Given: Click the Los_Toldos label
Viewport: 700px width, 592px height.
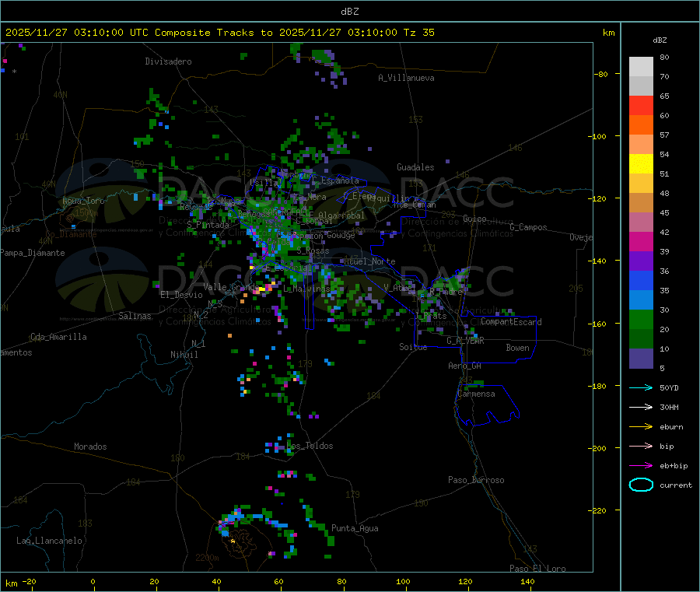Looking at the screenshot, I should coord(310,446).
